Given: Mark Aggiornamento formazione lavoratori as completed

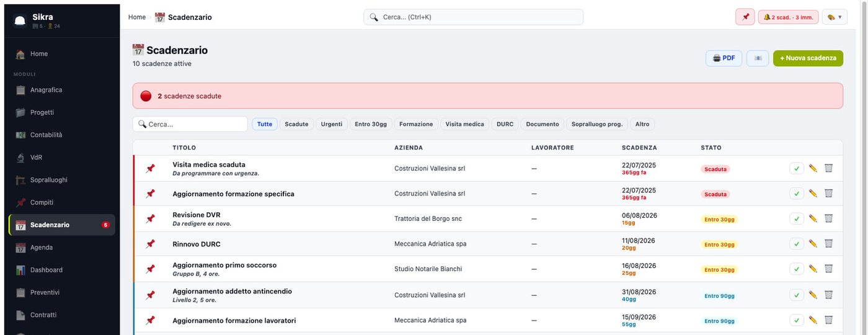Looking at the screenshot, I should 797,321.
